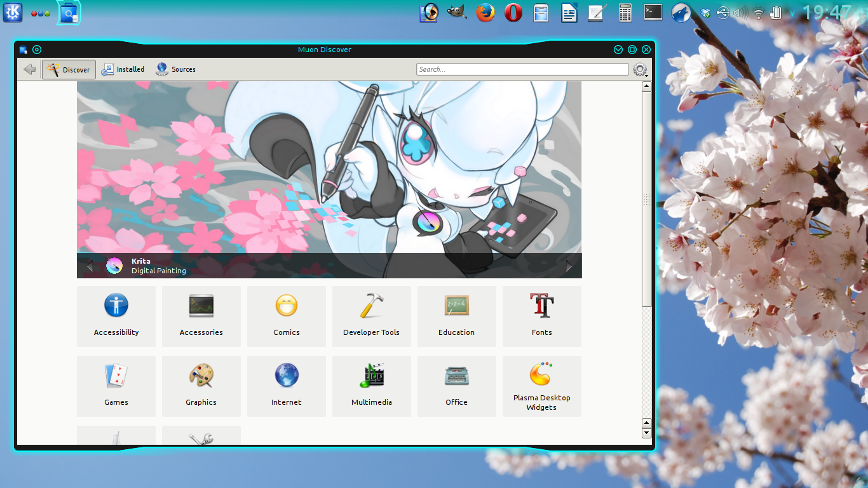Open the clock showing 19:47

pyautogui.click(x=826, y=12)
